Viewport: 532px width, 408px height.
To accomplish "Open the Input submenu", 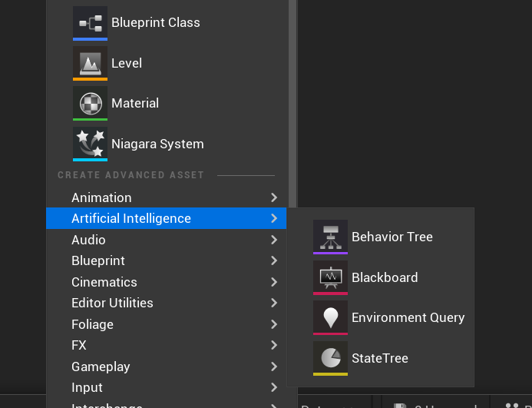I will [x=167, y=387].
